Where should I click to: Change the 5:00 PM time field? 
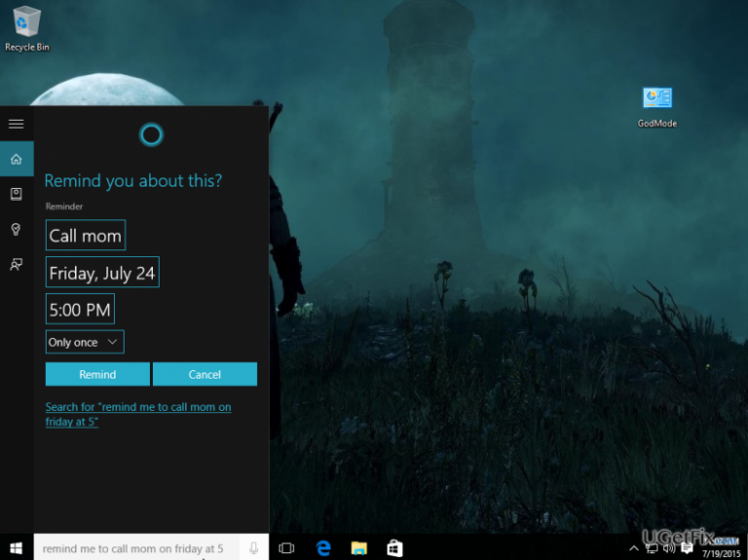pos(80,309)
